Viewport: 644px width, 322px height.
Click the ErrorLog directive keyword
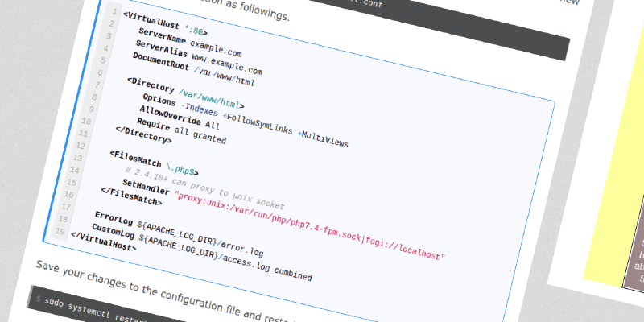pos(113,218)
